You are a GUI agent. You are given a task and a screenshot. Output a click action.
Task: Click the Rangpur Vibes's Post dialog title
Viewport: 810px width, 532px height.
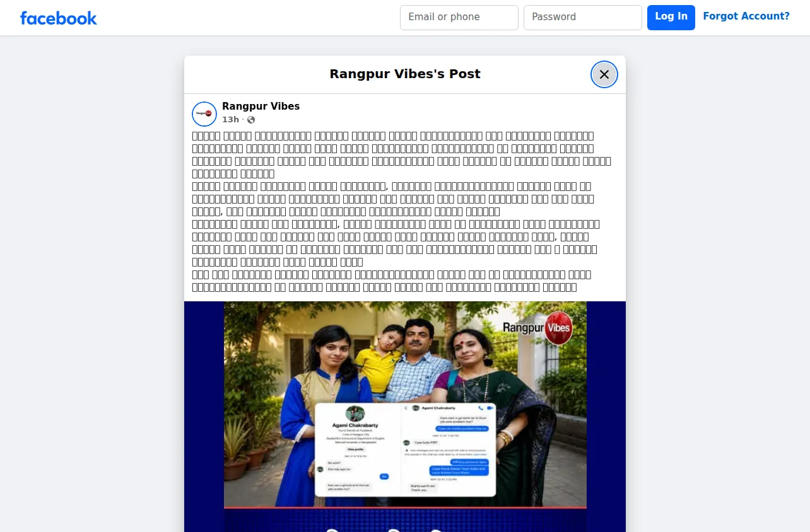point(405,74)
